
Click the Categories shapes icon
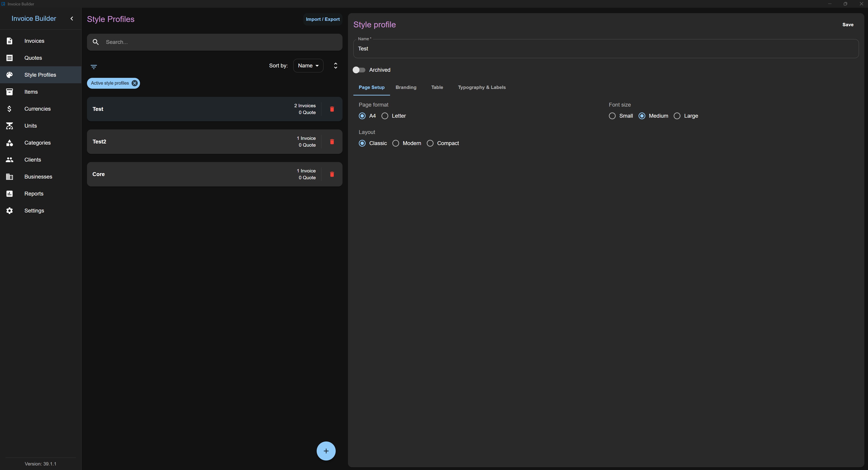(x=10, y=143)
